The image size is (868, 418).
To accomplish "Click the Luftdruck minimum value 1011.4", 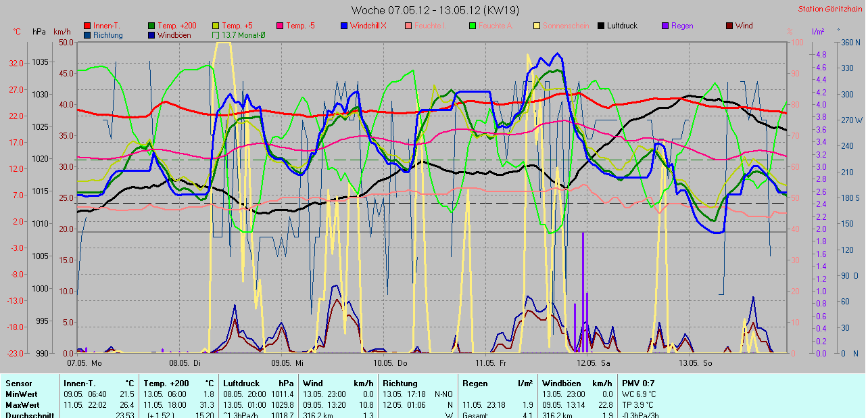I will click(x=283, y=394).
